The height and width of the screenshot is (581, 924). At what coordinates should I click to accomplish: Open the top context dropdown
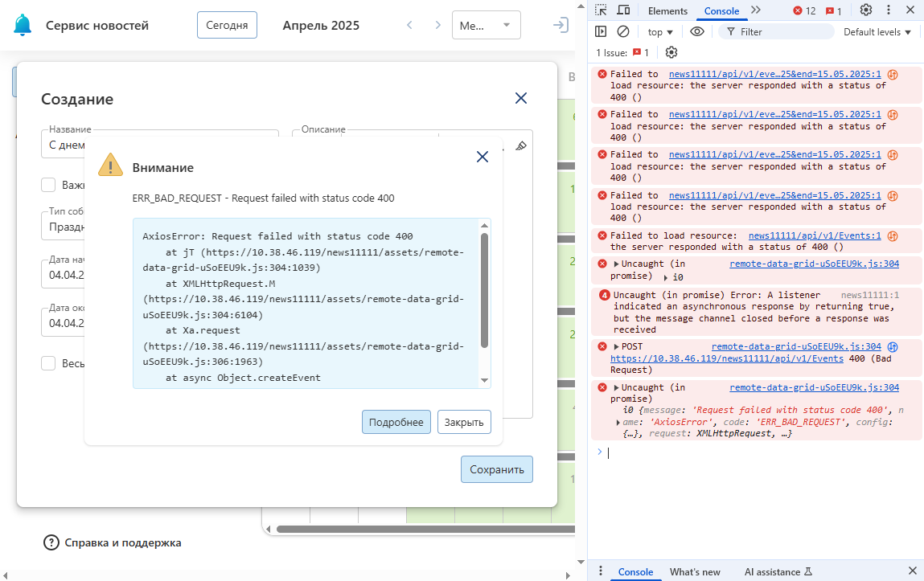pos(660,32)
